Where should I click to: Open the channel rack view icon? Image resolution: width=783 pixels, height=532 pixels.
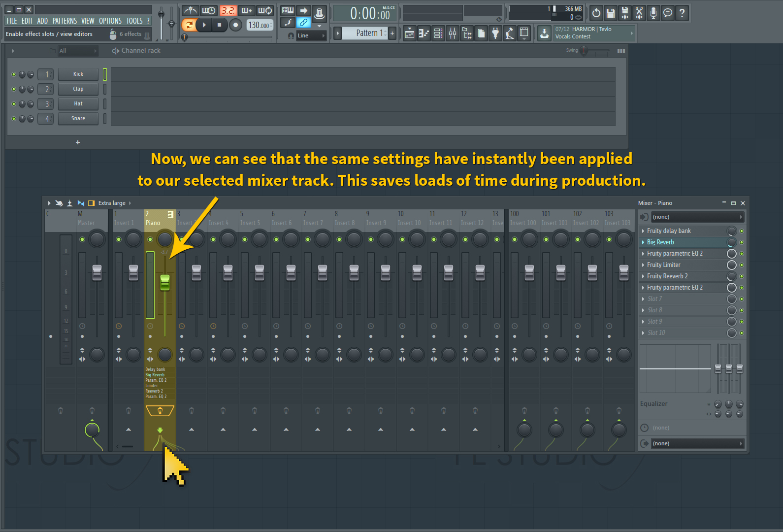coord(438,33)
